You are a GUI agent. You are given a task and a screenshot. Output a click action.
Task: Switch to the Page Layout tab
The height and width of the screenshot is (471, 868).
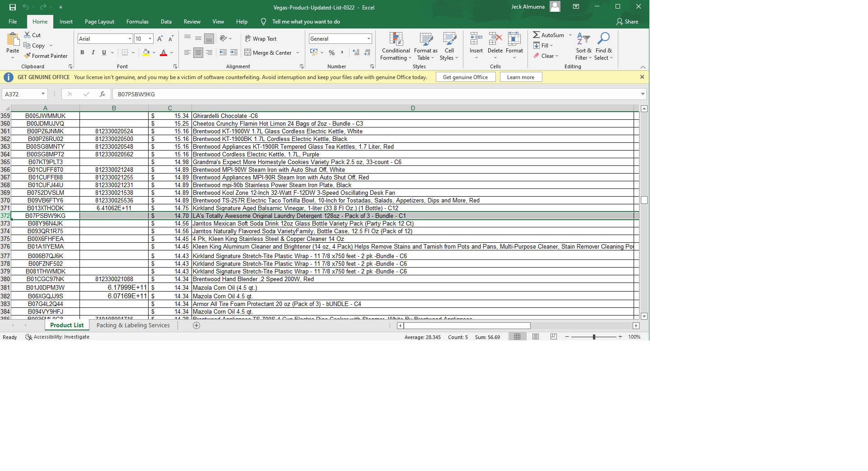99,22
